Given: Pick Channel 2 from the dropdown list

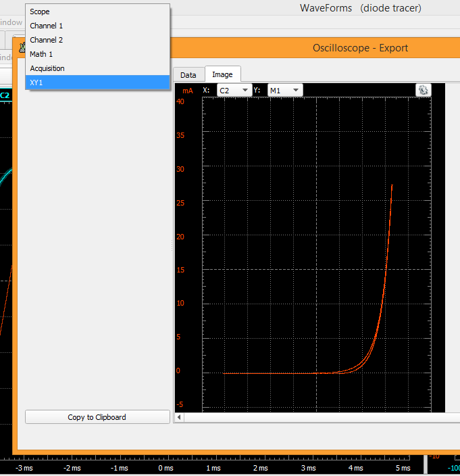Looking at the screenshot, I should 46,40.
